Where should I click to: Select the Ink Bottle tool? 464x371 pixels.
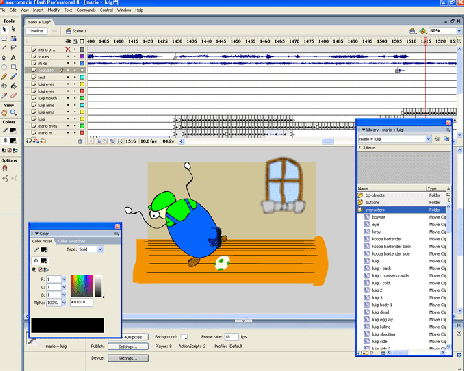click(4, 86)
